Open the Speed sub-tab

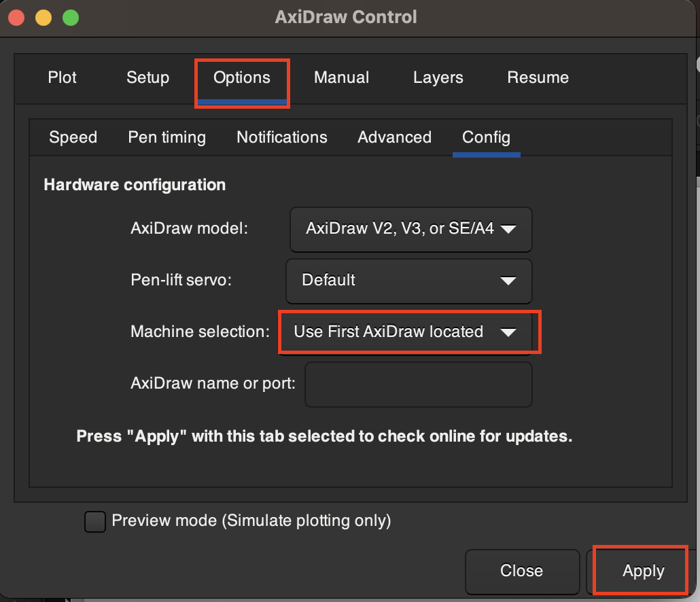73,137
